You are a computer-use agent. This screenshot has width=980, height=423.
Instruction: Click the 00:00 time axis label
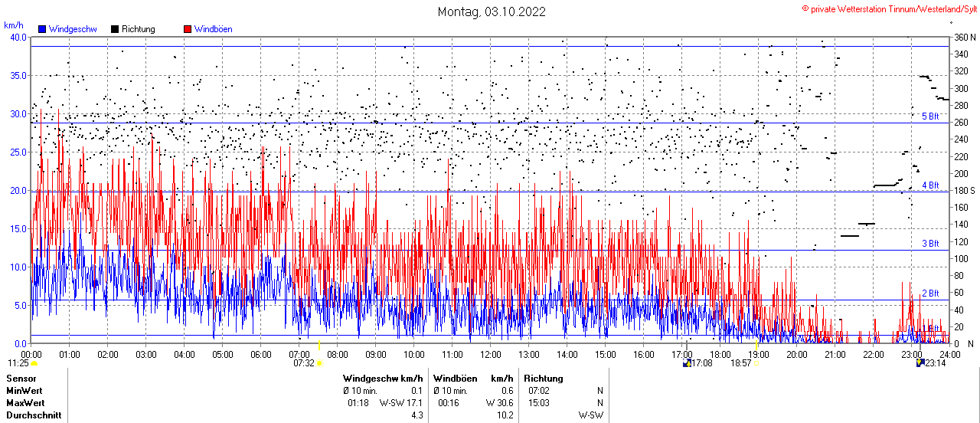click(x=31, y=355)
